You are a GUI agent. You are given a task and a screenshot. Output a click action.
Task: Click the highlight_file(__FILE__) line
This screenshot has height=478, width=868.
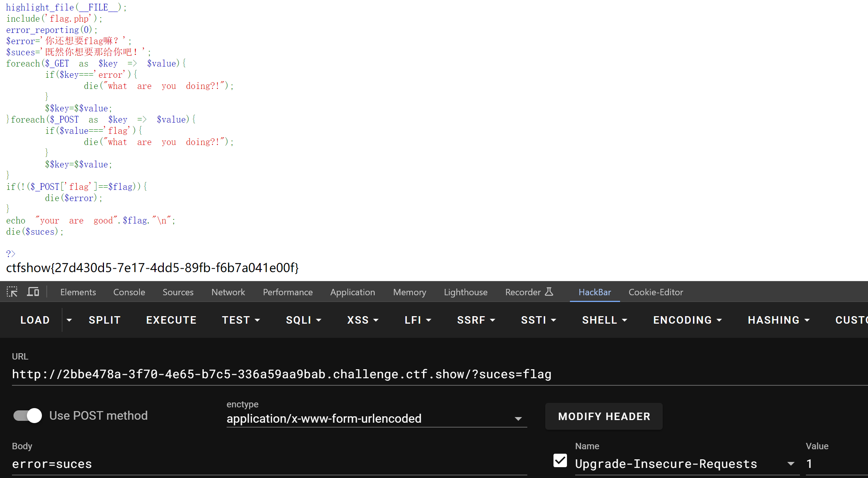67,7
